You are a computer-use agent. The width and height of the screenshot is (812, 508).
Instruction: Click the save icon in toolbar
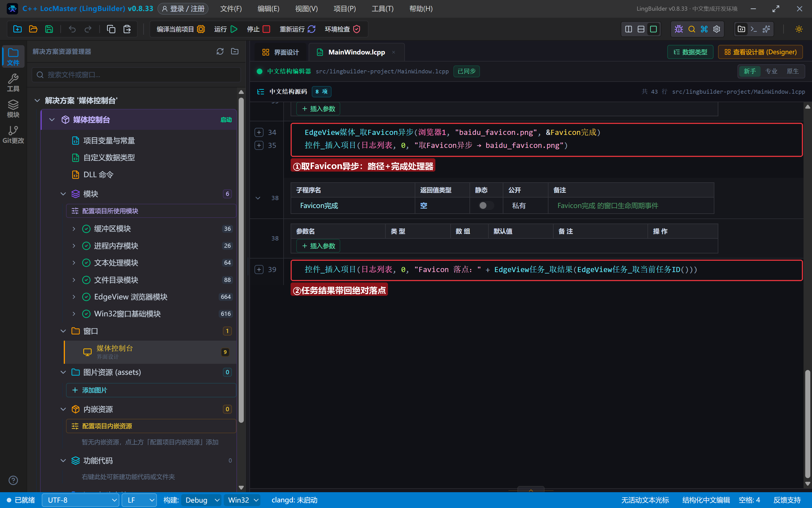[49, 29]
